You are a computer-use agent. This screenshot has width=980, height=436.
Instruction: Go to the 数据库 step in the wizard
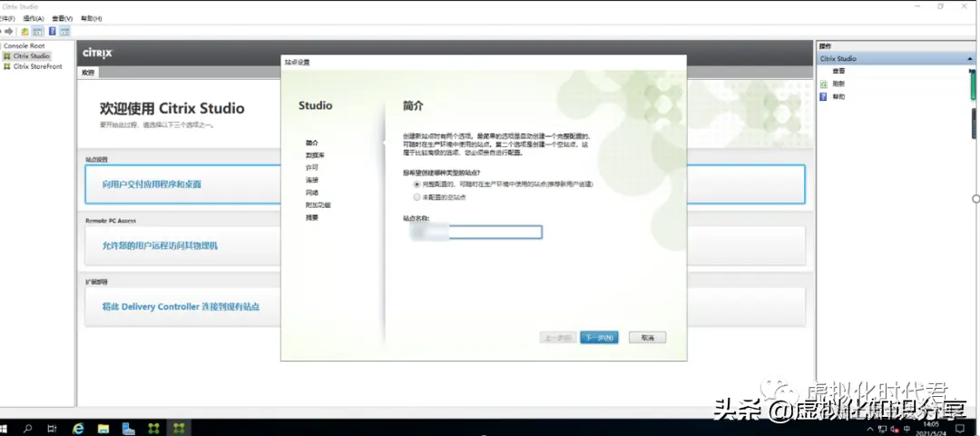[315, 155]
